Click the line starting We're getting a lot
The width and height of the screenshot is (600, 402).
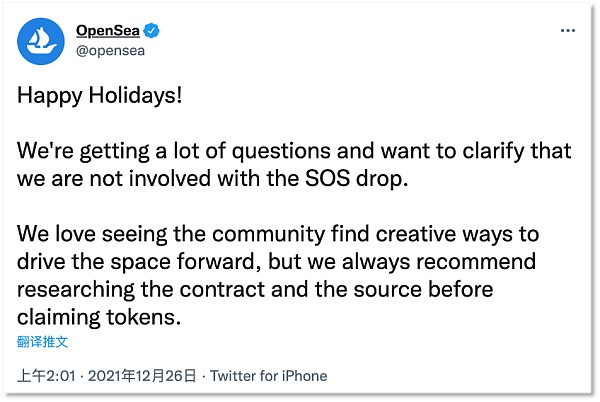click(x=294, y=151)
